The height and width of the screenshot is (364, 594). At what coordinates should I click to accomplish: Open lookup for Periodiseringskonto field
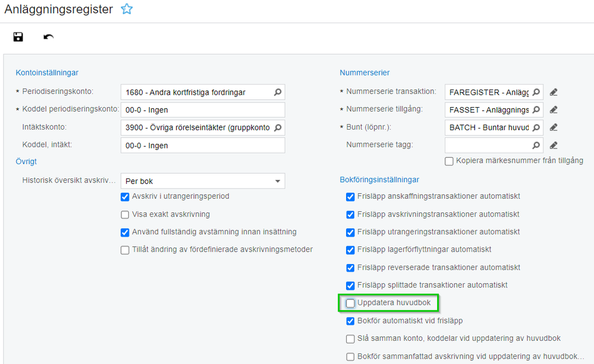pyautogui.click(x=278, y=92)
